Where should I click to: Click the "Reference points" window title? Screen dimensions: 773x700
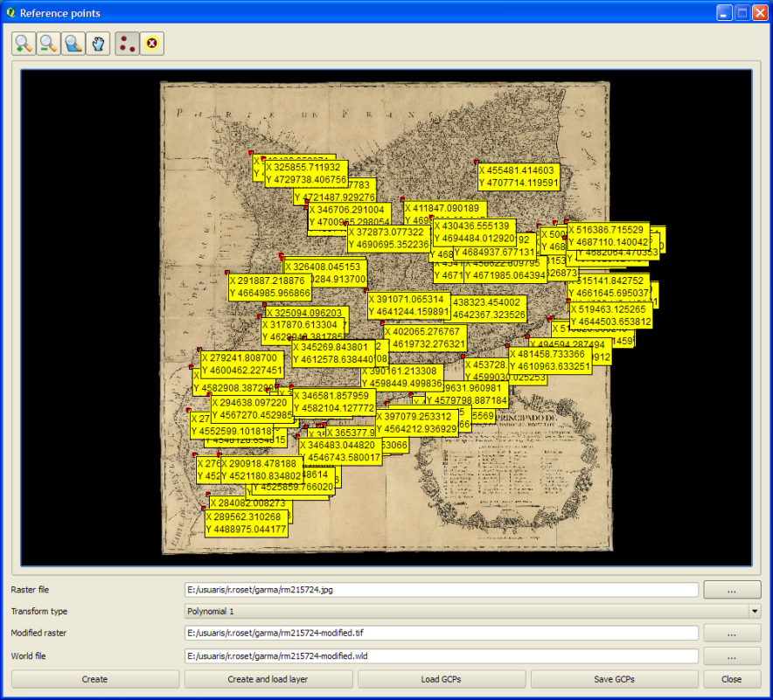click(60, 13)
